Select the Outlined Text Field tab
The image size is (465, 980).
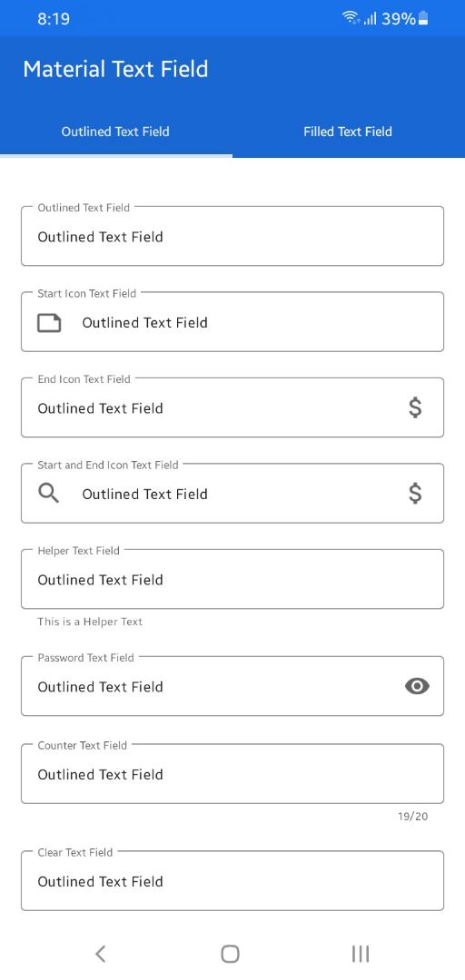tap(115, 132)
